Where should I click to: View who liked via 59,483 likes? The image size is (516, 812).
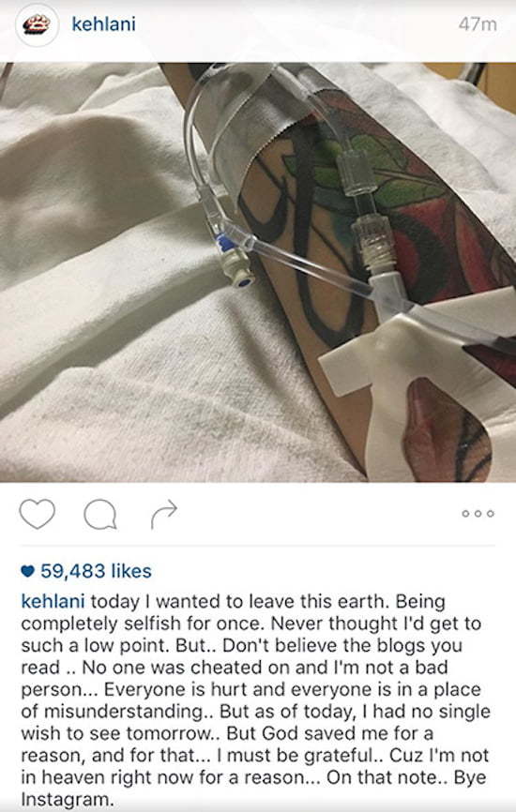[96, 571]
